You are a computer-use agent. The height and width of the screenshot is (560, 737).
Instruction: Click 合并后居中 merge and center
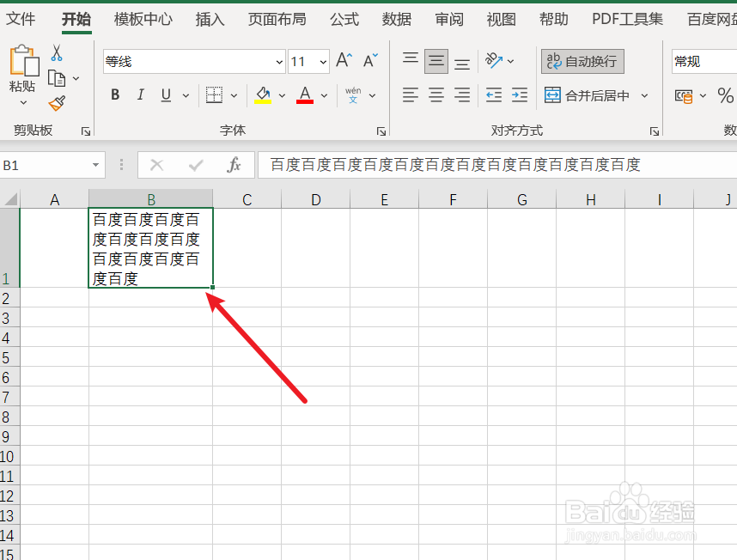click(587, 95)
